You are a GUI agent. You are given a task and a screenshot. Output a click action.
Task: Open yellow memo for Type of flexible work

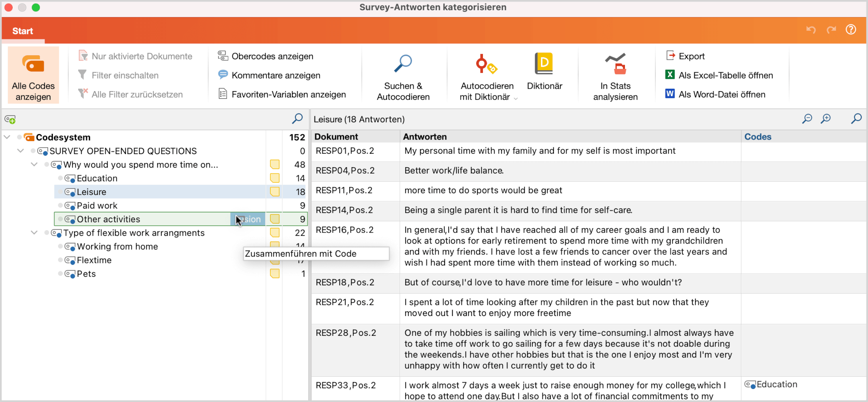tap(275, 233)
